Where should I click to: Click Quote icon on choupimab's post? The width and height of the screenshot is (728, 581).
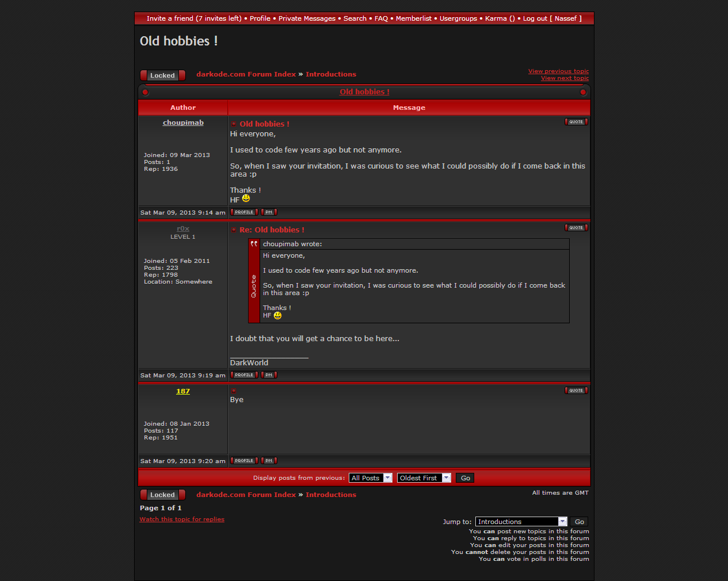tap(576, 122)
